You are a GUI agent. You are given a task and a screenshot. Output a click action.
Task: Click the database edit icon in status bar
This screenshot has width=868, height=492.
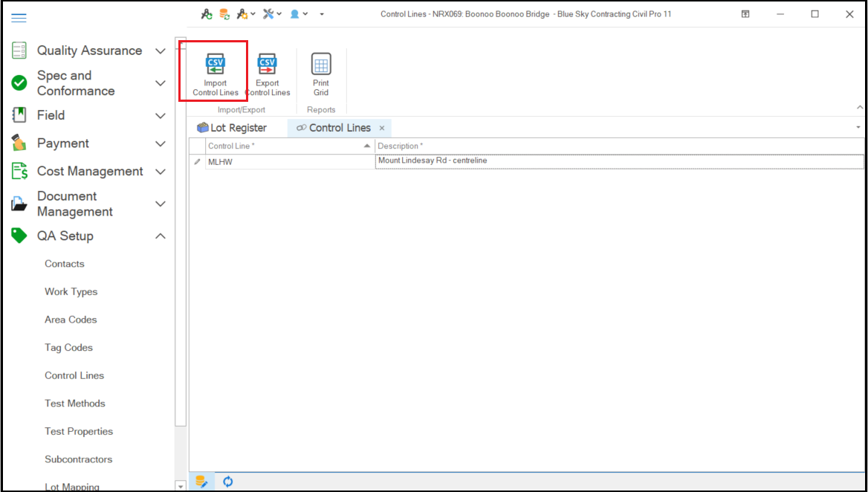point(201,482)
